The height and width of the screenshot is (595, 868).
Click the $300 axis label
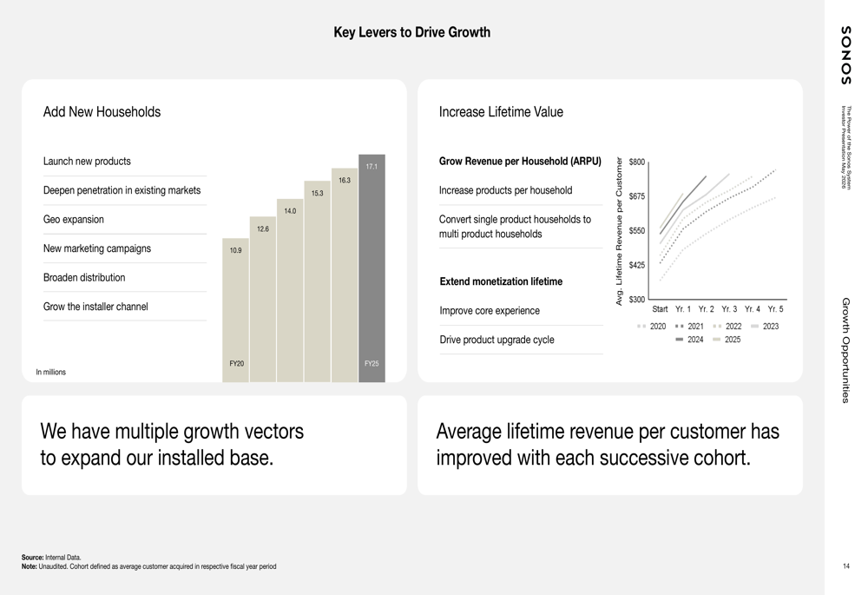click(636, 299)
